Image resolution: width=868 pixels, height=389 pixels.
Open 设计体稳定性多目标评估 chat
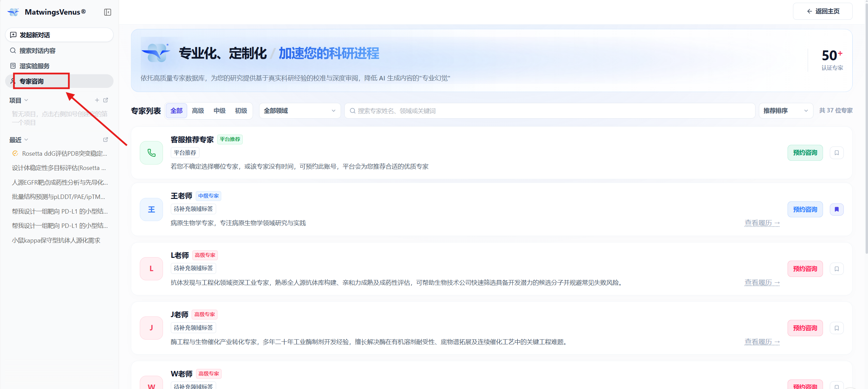[59, 168]
